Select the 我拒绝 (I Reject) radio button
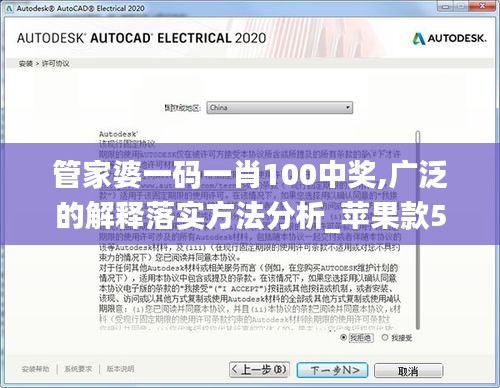The width and height of the screenshot is (500, 388). [343, 337]
